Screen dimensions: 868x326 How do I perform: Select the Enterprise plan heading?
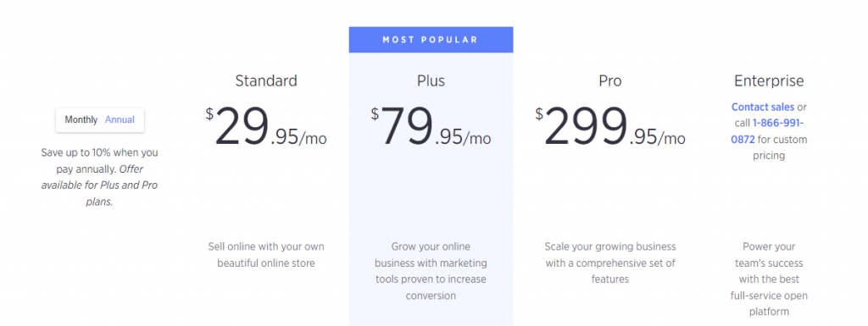pyautogui.click(x=769, y=81)
